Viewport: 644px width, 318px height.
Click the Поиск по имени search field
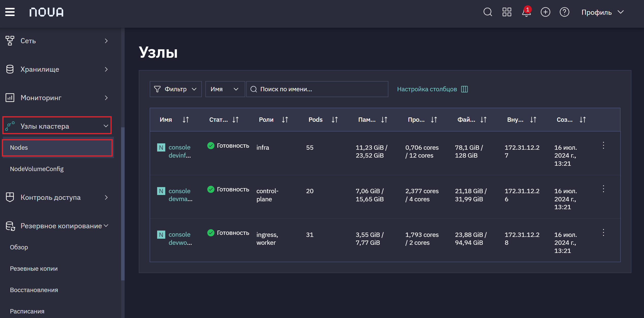click(x=317, y=89)
